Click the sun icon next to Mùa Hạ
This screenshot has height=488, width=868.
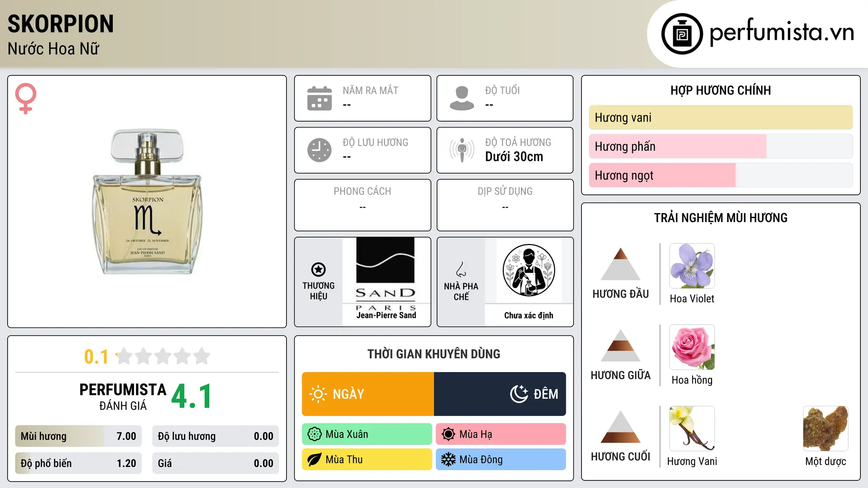pos(448,434)
